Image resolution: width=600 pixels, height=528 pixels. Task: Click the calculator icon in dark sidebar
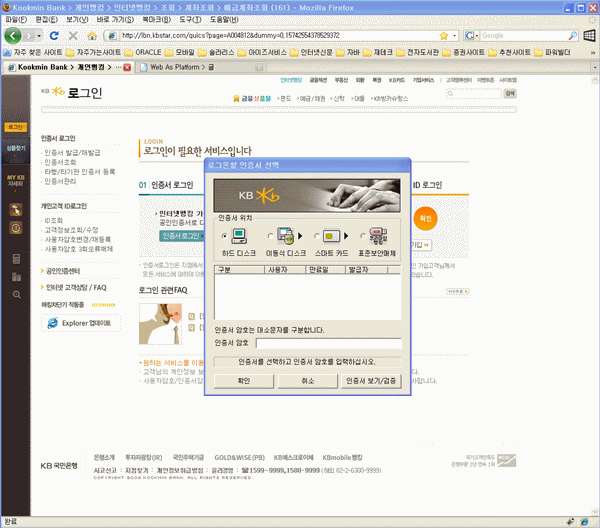pos(16,259)
